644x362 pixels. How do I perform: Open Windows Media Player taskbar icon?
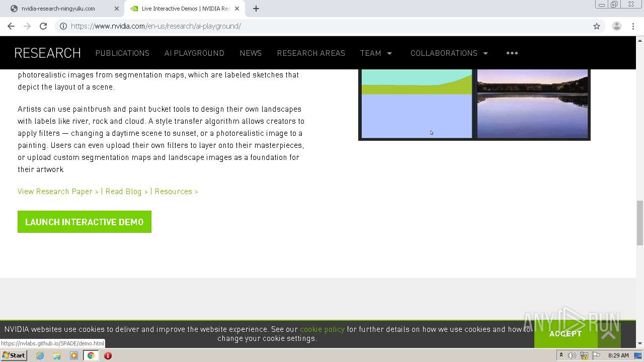[x=74, y=355]
